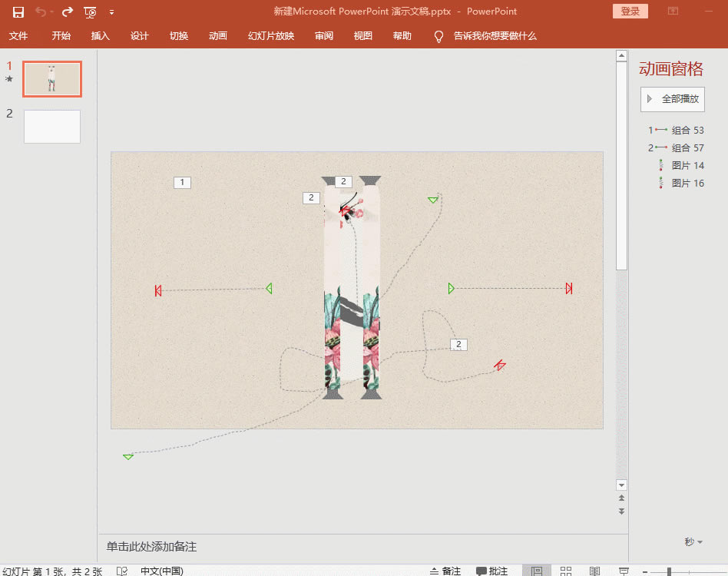This screenshot has height=576, width=728.
Task: Select blank slide 2 thumbnail
Action: point(52,126)
